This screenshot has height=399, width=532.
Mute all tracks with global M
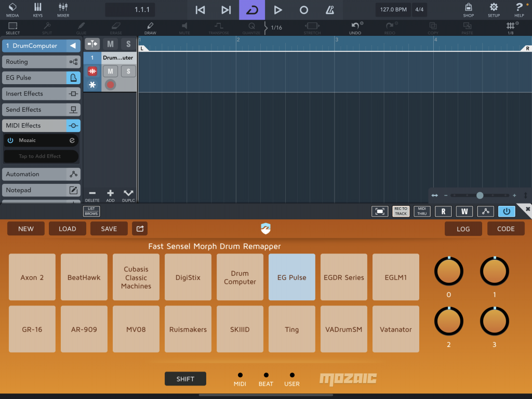pos(110,44)
